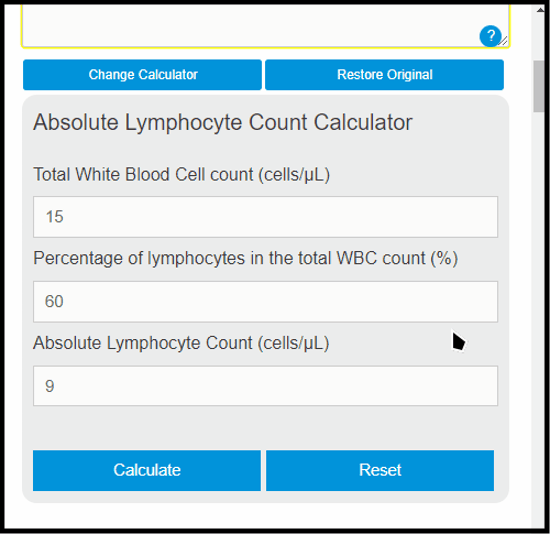
Task: Select the Absolute Lymphocyte Count result field
Action: pyautogui.click(x=266, y=386)
